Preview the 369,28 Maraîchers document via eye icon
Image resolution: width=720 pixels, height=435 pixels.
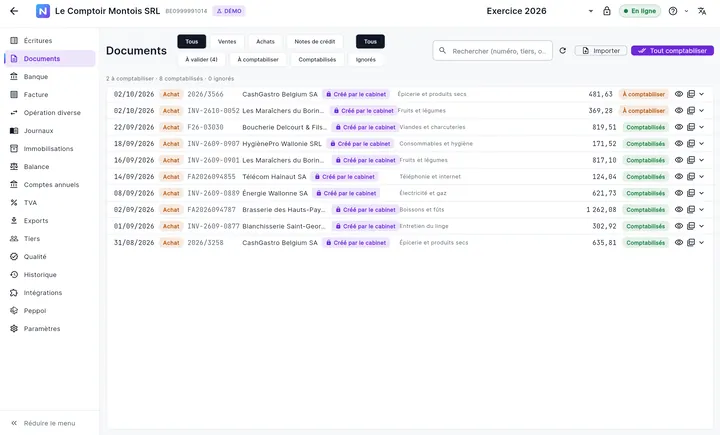click(679, 111)
